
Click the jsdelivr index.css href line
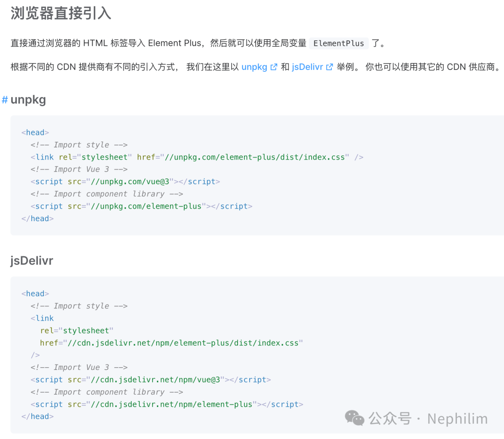coord(171,343)
